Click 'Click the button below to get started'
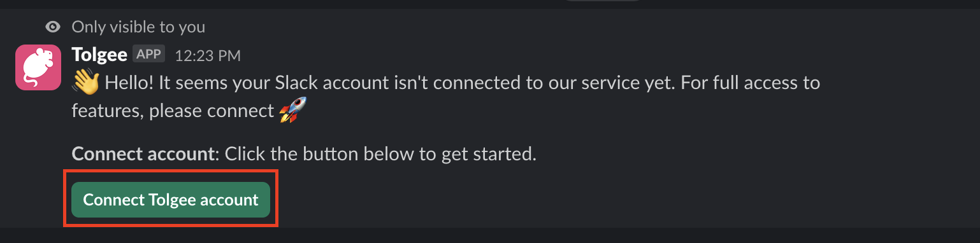Image resolution: width=980 pixels, height=243 pixels. [381, 154]
